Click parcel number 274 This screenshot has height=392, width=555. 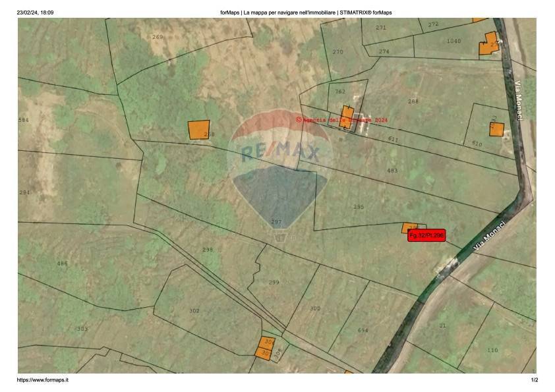384,51
